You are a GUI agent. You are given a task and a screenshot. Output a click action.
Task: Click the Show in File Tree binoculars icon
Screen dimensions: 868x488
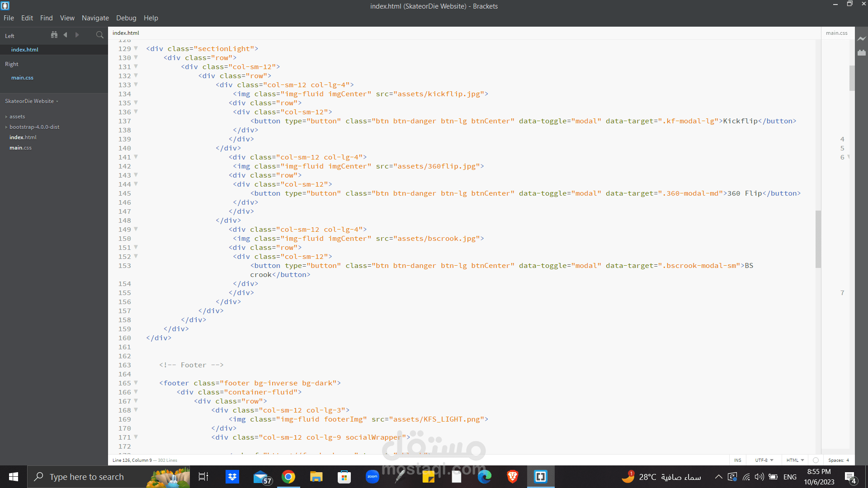pyautogui.click(x=54, y=35)
